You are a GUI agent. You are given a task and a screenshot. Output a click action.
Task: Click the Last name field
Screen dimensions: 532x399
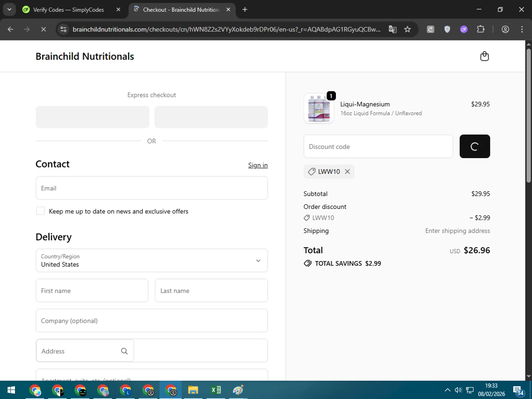(211, 290)
